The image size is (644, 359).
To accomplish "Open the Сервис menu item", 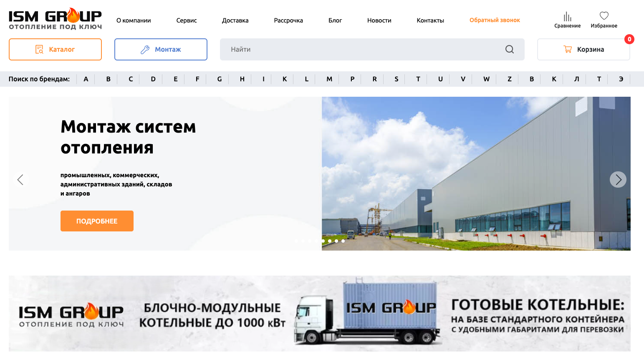I will coord(186,20).
